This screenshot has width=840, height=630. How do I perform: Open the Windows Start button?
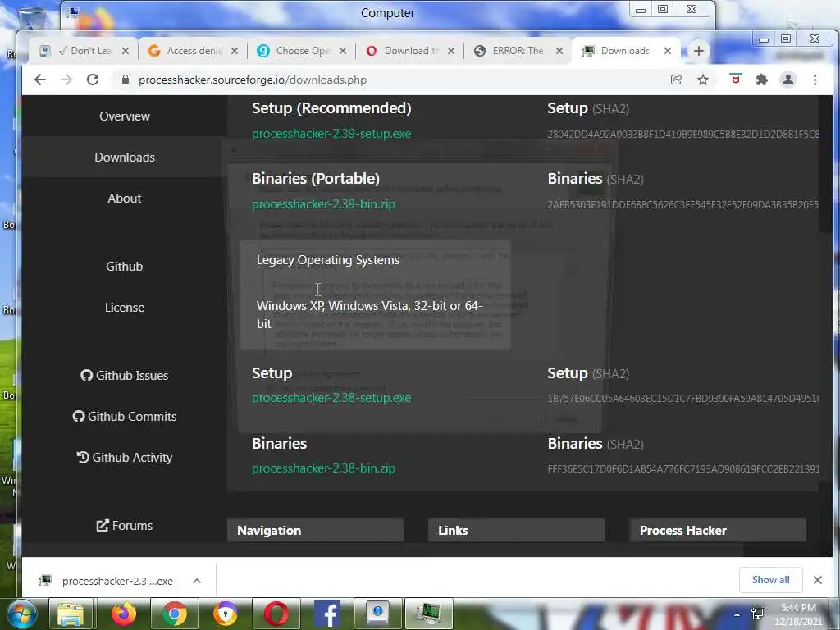21,614
